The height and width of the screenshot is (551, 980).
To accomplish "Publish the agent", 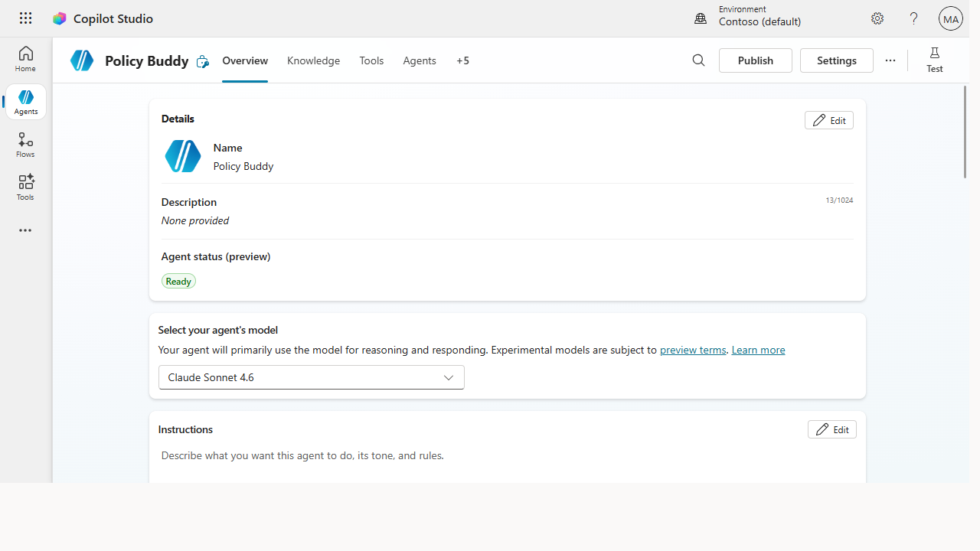I will (756, 60).
